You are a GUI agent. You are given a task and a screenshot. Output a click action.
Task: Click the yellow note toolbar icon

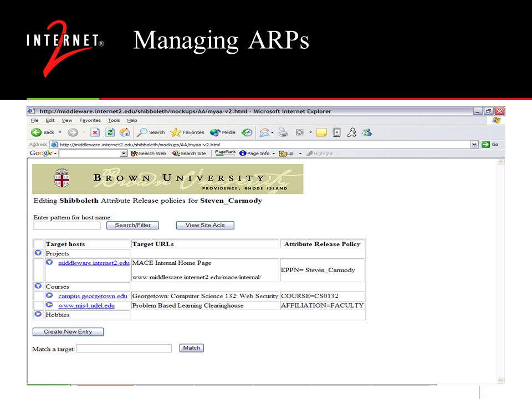click(321, 132)
